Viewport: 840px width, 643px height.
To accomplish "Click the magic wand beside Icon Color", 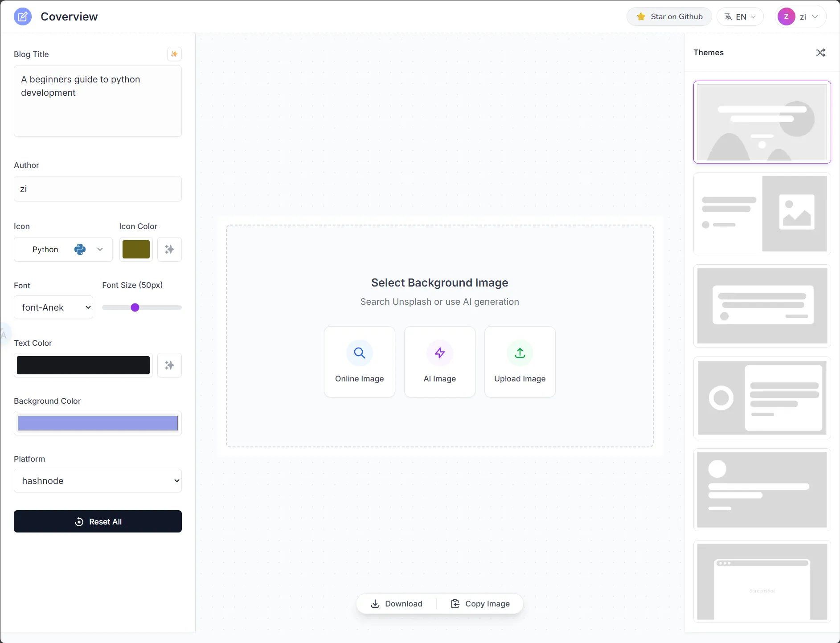I will [x=169, y=250].
